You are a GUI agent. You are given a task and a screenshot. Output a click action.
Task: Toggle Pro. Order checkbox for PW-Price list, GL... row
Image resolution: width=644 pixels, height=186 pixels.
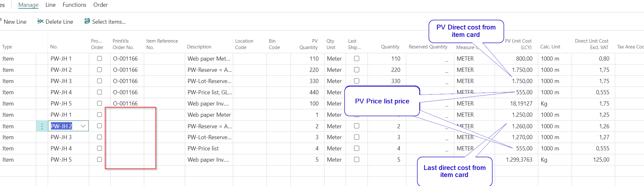coord(99,92)
